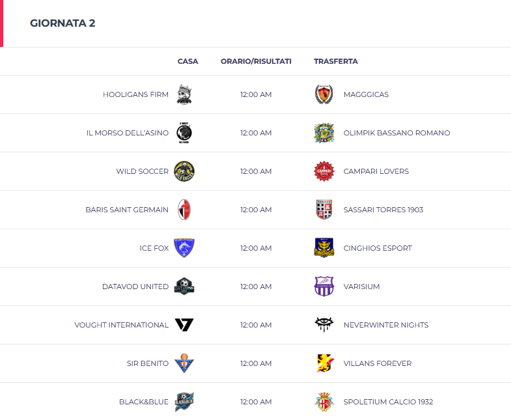The height and width of the screenshot is (420, 511).
Task: Click the Campari Lovers red gear logo
Action: click(x=324, y=171)
